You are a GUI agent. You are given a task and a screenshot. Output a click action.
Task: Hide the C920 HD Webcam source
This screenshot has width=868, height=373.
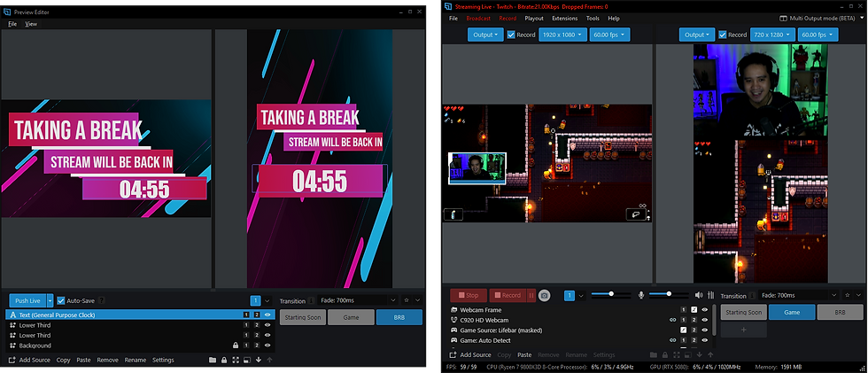click(705, 320)
